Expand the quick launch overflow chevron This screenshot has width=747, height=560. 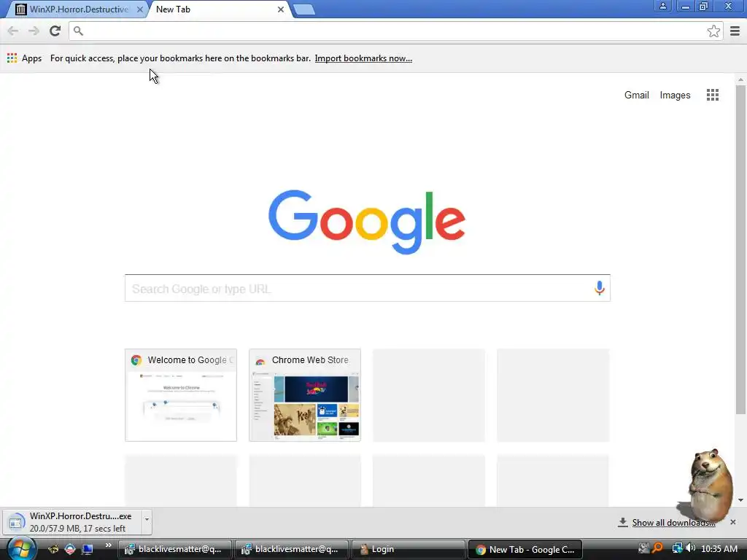pyautogui.click(x=109, y=545)
